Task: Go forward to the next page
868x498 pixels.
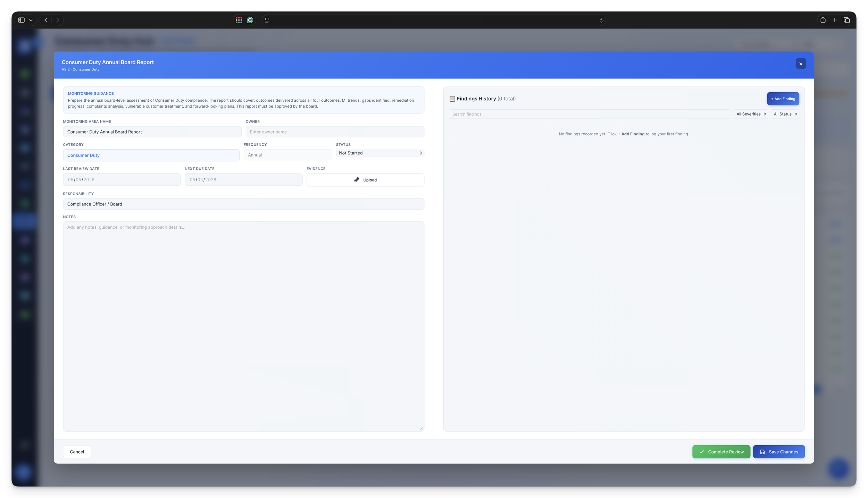Action: (x=58, y=20)
